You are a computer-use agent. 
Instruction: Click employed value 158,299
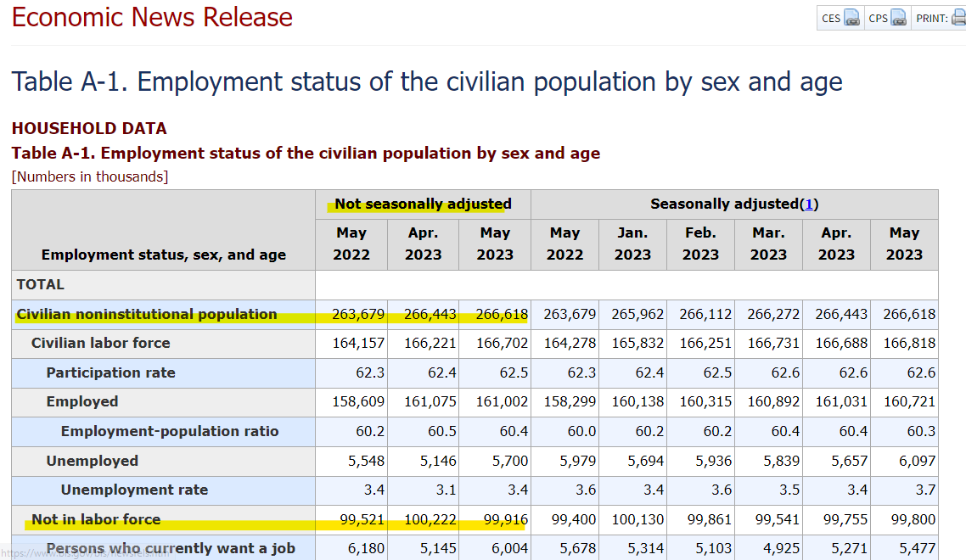pos(570,401)
